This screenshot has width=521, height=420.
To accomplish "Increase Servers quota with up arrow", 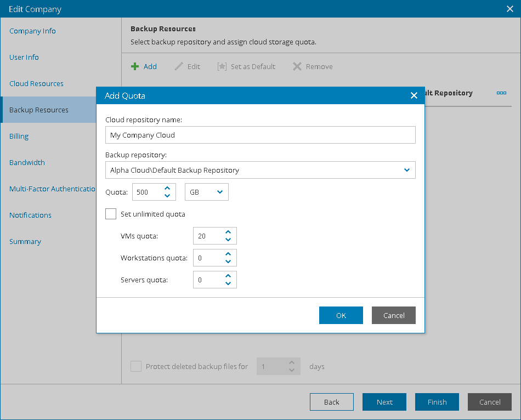I will pos(228,276).
